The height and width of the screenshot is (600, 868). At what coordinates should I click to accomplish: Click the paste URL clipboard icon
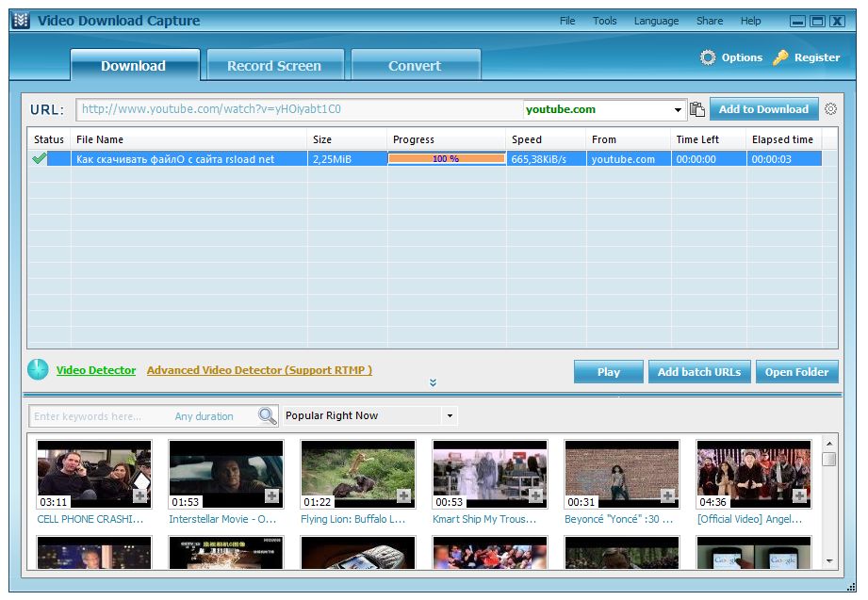(697, 109)
